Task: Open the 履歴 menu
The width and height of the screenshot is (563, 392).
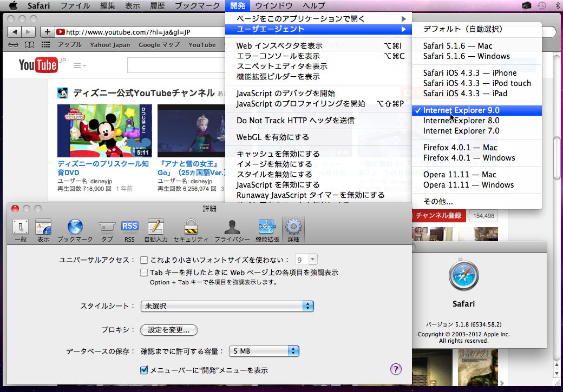Action: (158, 5)
